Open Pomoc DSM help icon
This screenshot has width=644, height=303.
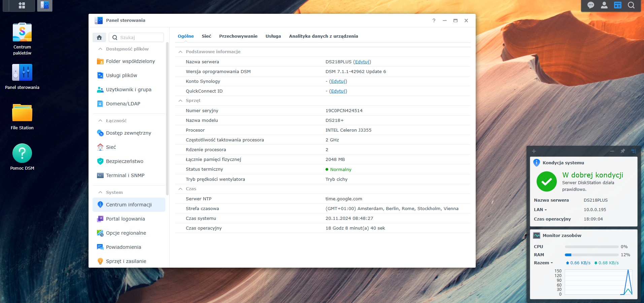22,157
